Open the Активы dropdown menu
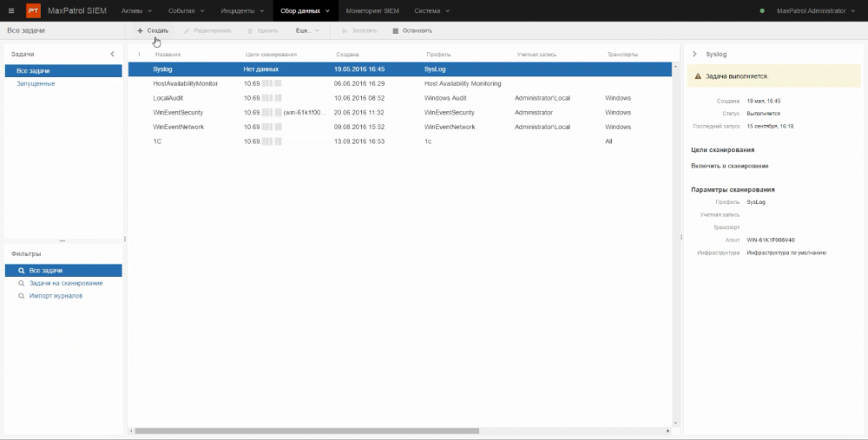Viewport: 868px width, 440px height. point(136,10)
